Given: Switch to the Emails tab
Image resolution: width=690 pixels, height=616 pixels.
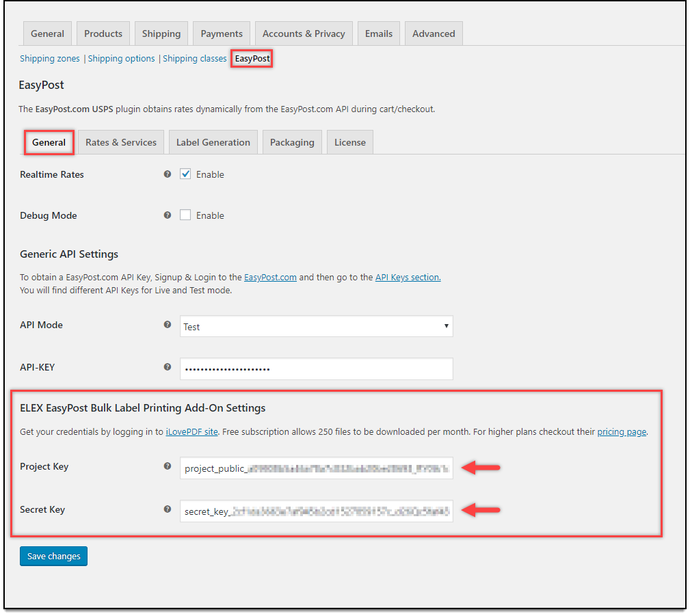Looking at the screenshot, I should (x=379, y=34).
